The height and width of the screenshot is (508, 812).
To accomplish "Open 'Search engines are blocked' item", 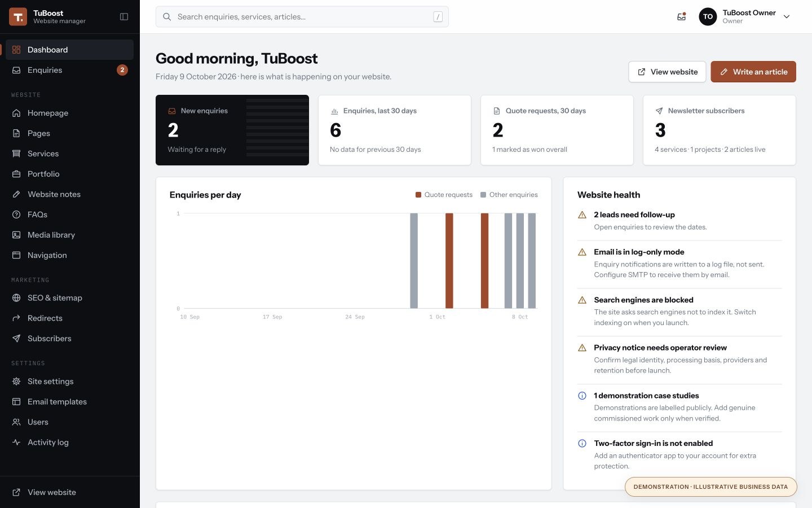I will 679,311.
